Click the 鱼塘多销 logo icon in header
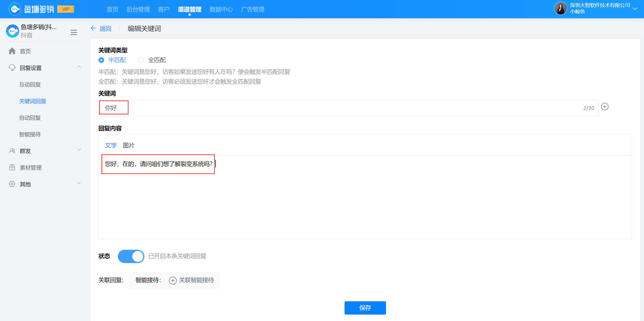 pyautogui.click(x=14, y=9)
